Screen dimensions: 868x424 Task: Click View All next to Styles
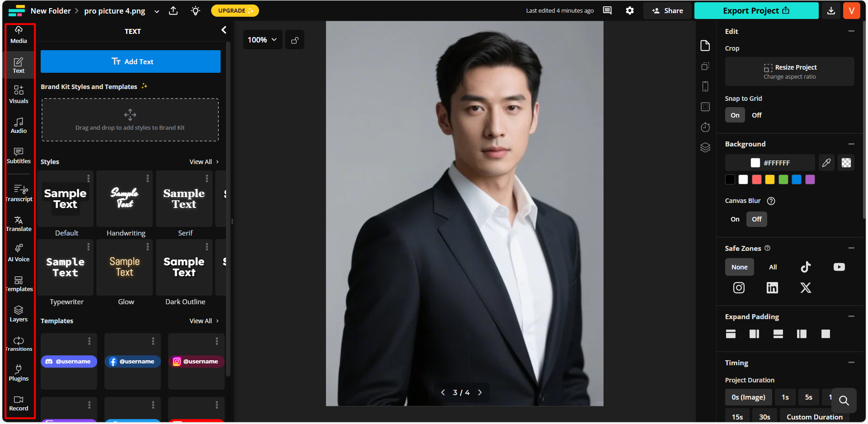pos(204,162)
